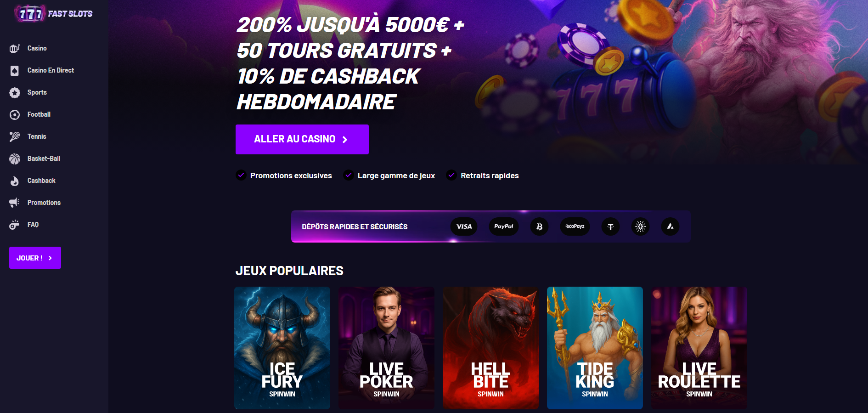Select the VISA payment icon
Viewport: 868px width, 413px height.
pos(464,226)
